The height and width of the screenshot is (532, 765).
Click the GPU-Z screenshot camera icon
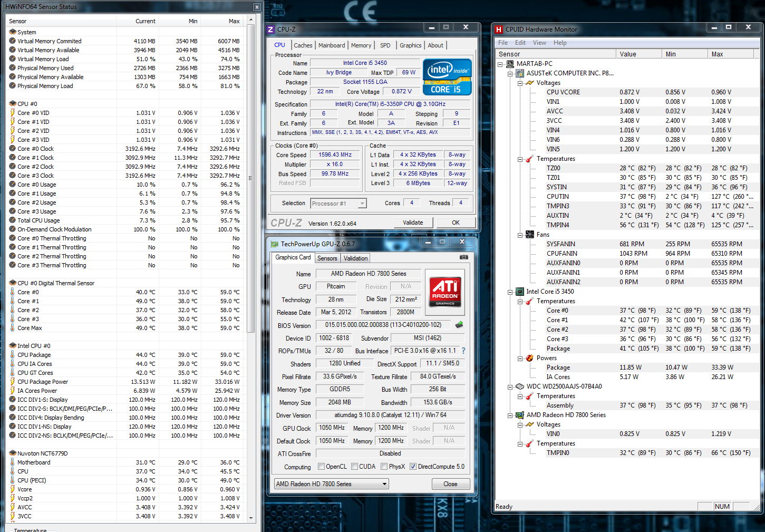[463, 257]
